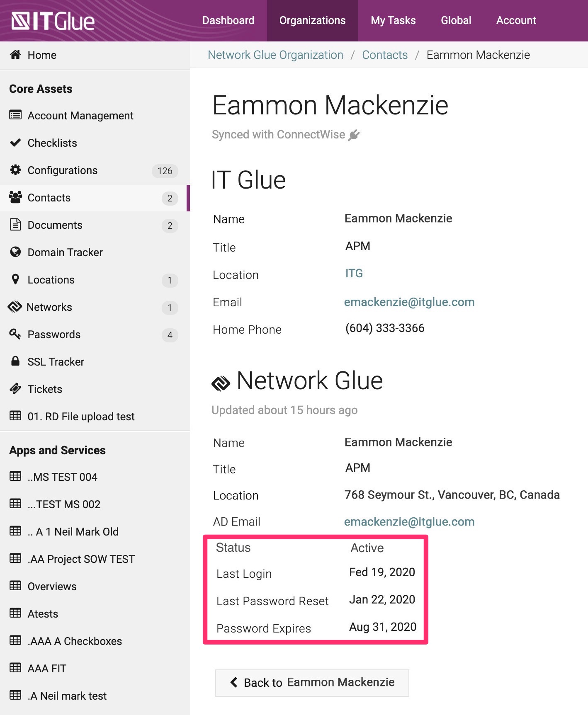Screen dimensions: 588x715
Task: Click the SSL Tracker padlock icon
Action: (15, 361)
